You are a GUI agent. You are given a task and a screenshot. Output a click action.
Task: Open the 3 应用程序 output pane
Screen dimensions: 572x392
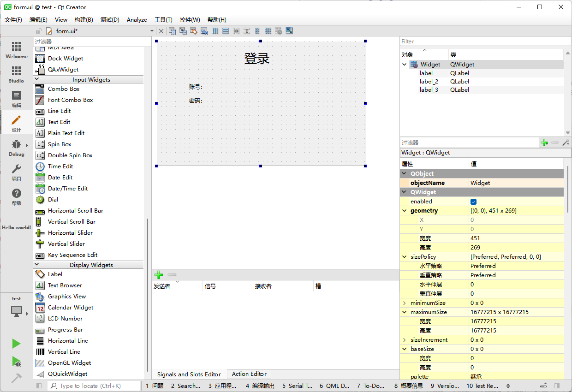click(x=222, y=386)
